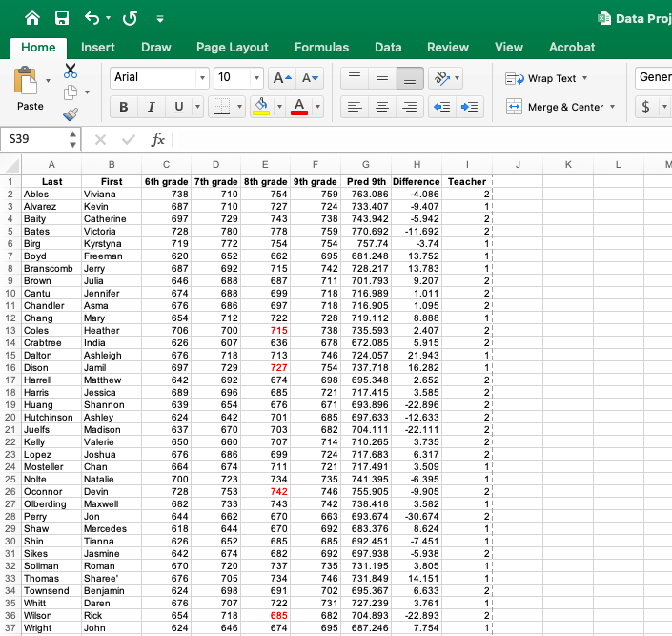Select row 13 by its row number
The image size is (672, 636).
click(10, 330)
